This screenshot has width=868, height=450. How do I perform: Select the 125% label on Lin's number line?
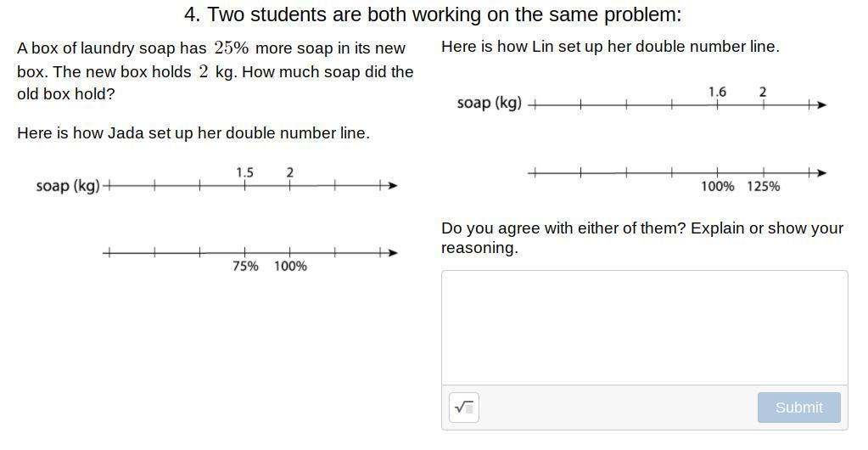click(x=763, y=186)
